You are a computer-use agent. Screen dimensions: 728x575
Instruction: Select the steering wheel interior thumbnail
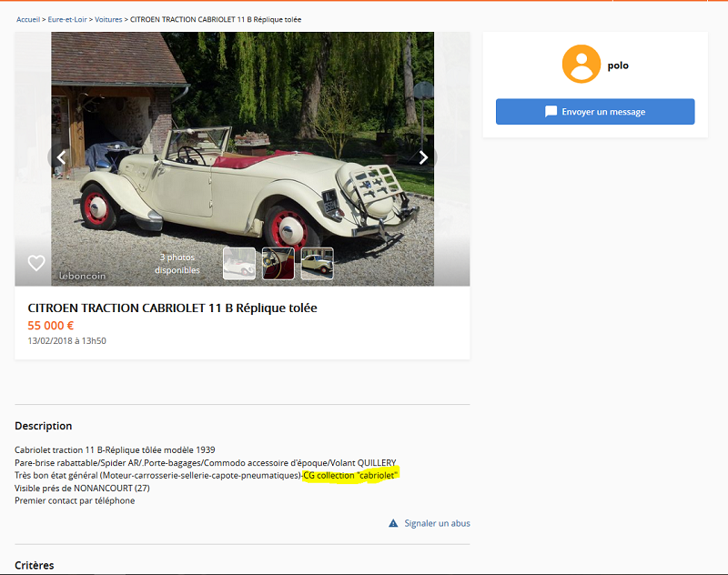point(278,264)
